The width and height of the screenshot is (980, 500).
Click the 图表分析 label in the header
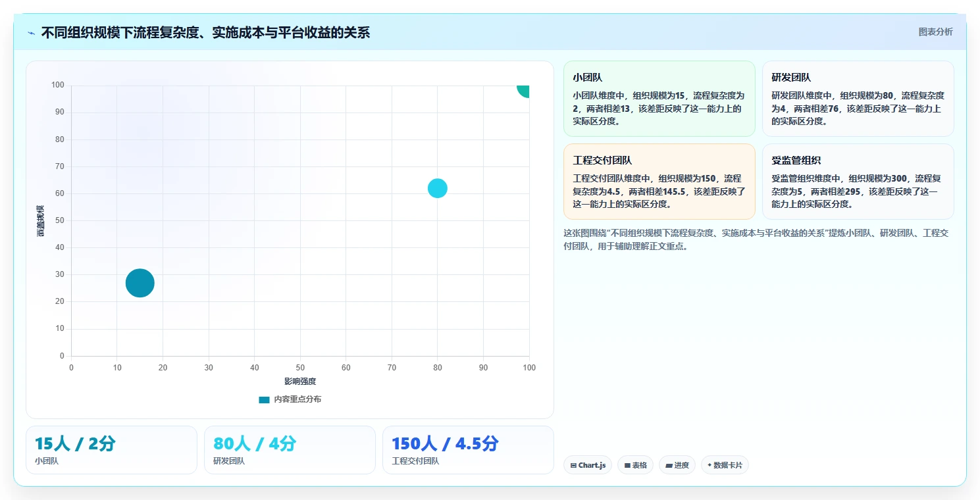(935, 32)
